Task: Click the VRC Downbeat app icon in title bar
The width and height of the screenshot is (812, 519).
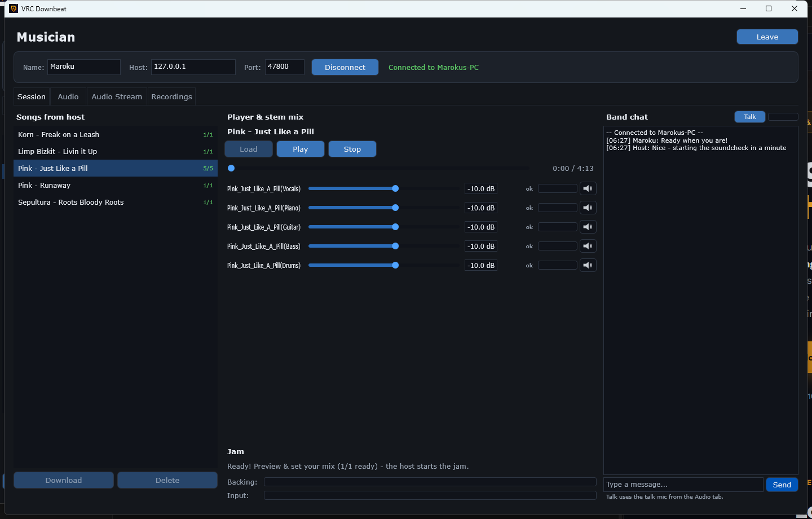Action: (x=14, y=8)
